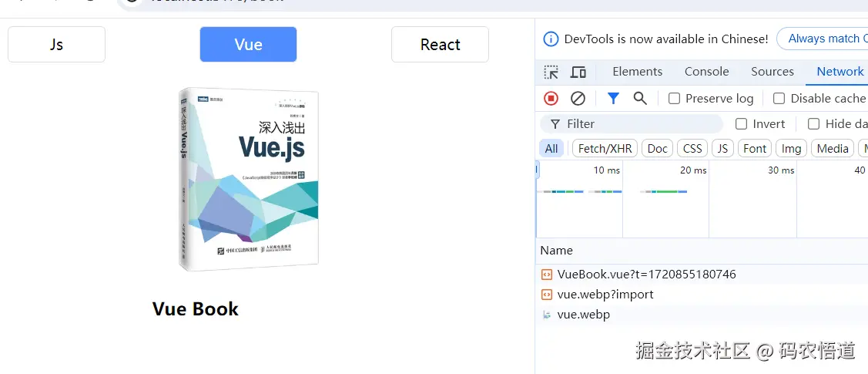Viewport: 868px width, 374px height.
Task: Open the network search magnifier
Action: click(640, 99)
